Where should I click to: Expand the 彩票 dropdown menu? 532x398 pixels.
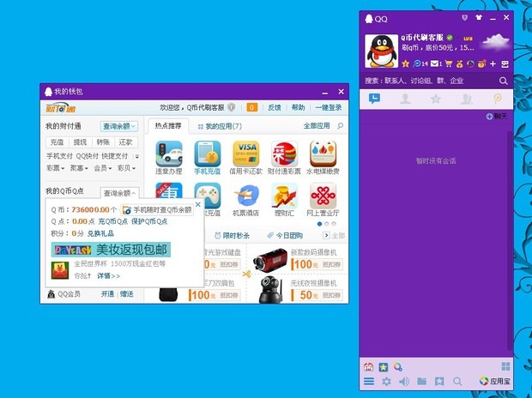tap(56, 168)
